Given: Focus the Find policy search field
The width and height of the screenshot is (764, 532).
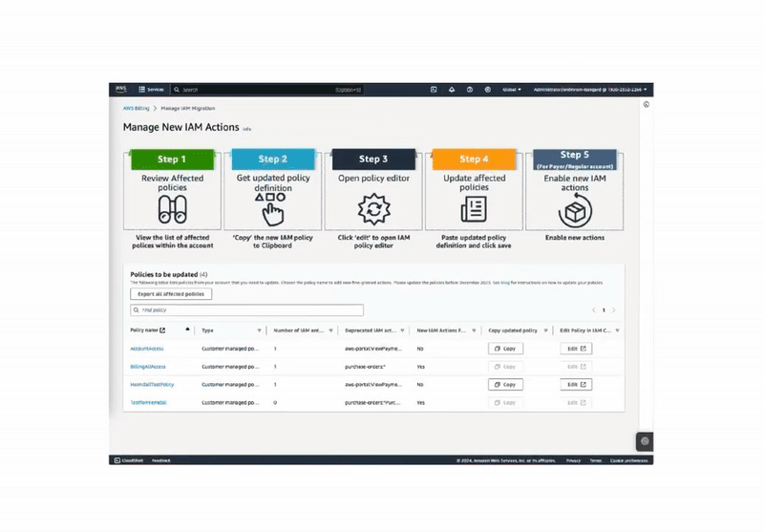Looking at the screenshot, I should click(246, 309).
